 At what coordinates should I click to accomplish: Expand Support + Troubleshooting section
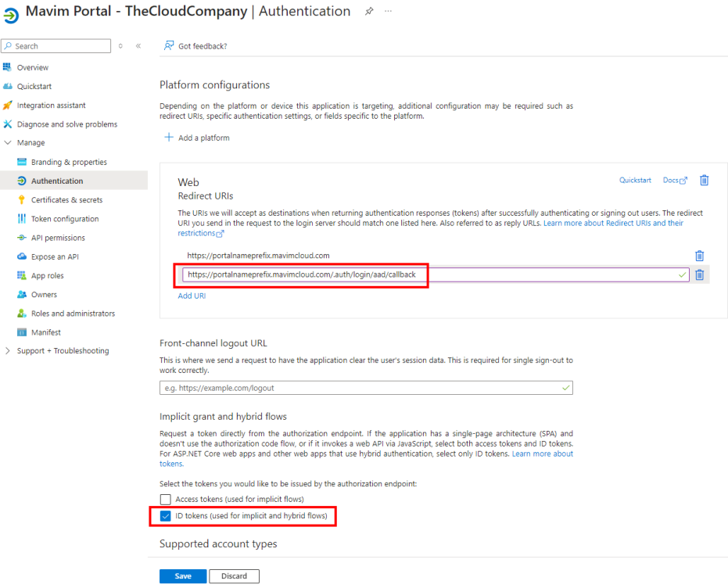coord(8,351)
